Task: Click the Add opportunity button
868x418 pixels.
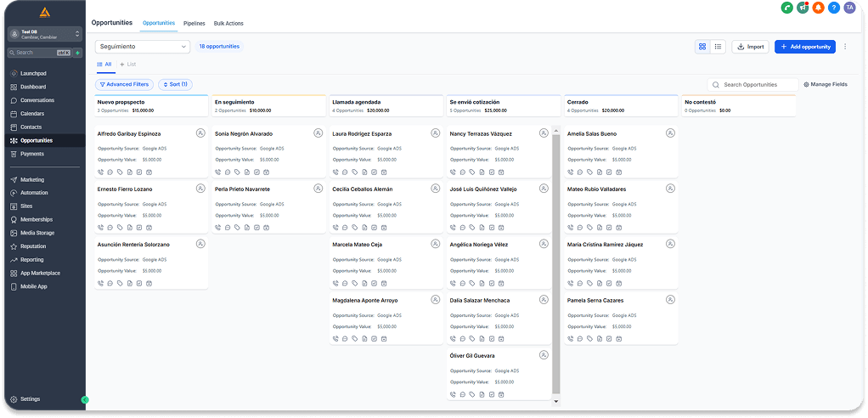Action: point(804,47)
